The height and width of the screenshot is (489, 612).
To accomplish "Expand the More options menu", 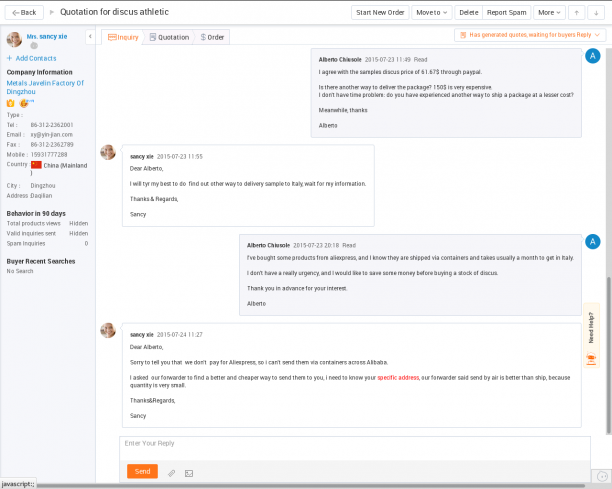I will pyautogui.click(x=549, y=12).
